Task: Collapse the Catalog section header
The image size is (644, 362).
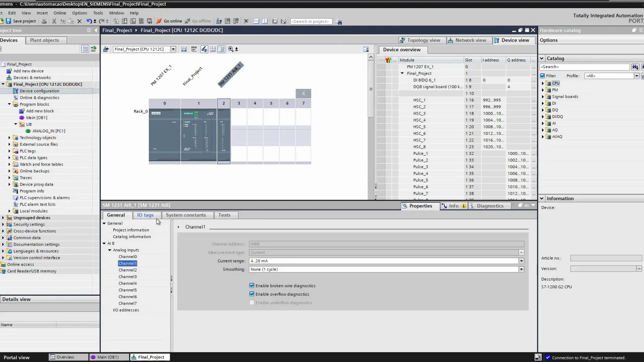Action: [542, 58]
